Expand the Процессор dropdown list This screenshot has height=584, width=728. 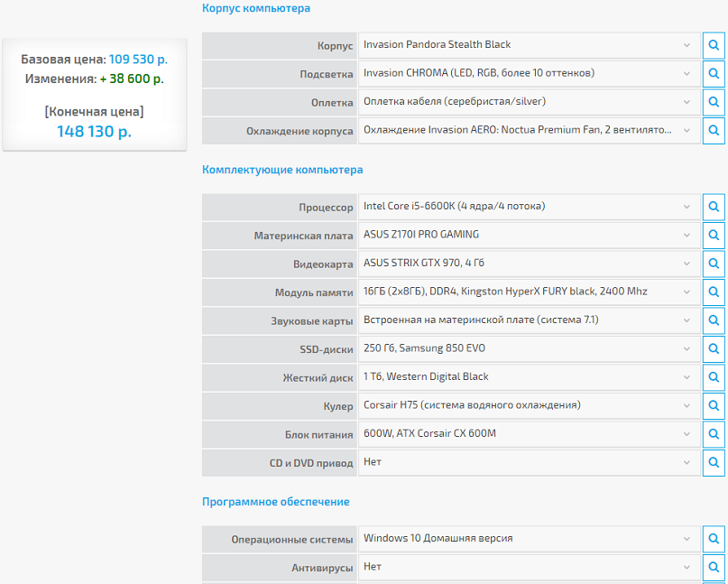(x=528, y=207)
